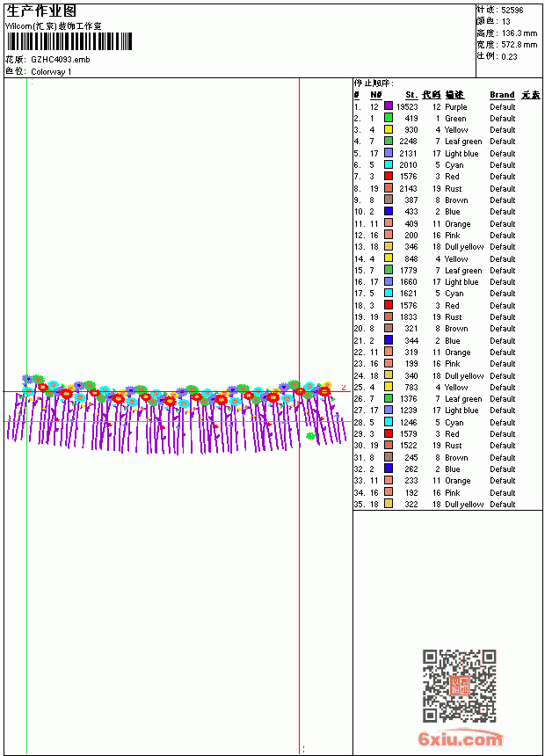Click the barcode under the studio name
545x756 pixels.
pyautogui.click(x=69, y=41)
